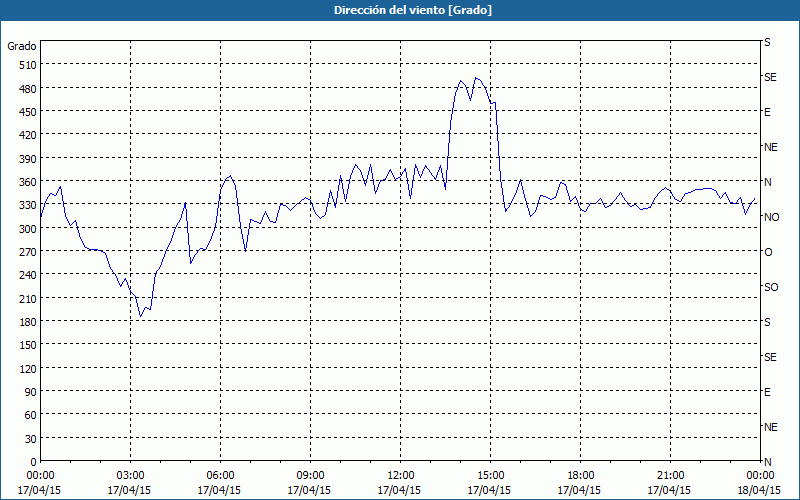Screen dimensions: 800x500
Task: Select the 420 y-axis value
Action: coord(28,135)
